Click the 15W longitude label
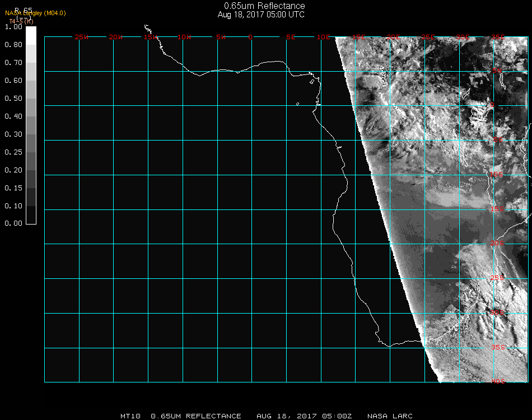The image size is (532, 420). (x=151, y=37)
